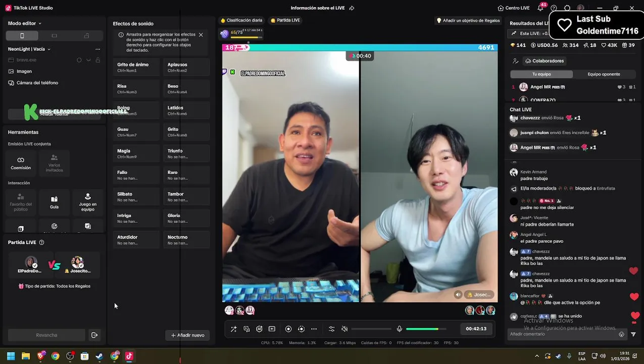Click Añadir nuevo sound effect button

[187, 335]
